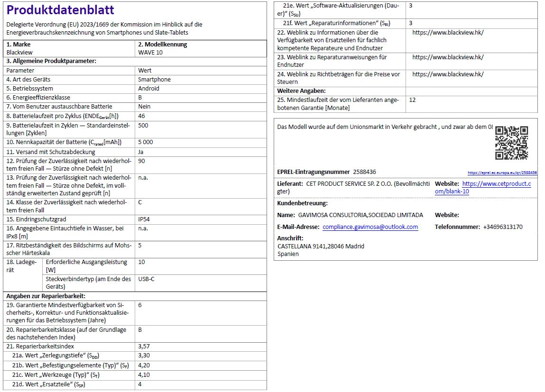The image size is (545, 392).
Task: Click the '3. Allgemeine Produktparameter:' section header
Action: [51, 61]
